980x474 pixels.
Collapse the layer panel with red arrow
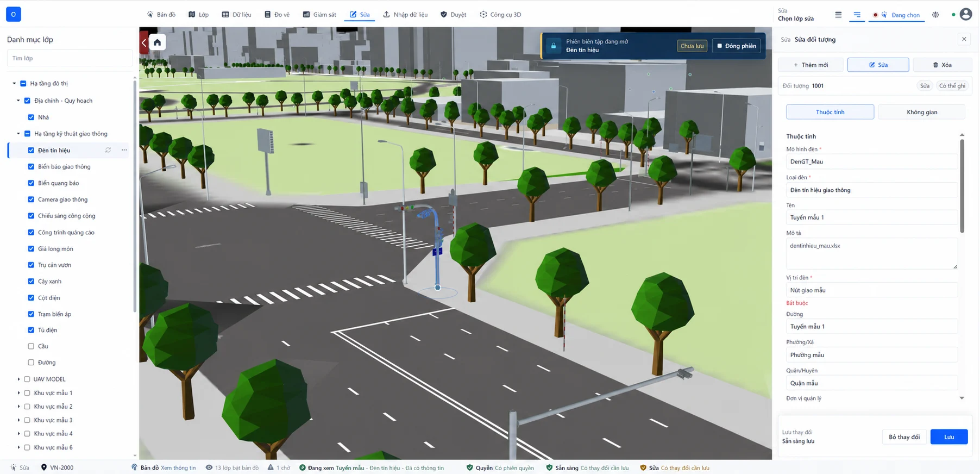tap(143, 42)
